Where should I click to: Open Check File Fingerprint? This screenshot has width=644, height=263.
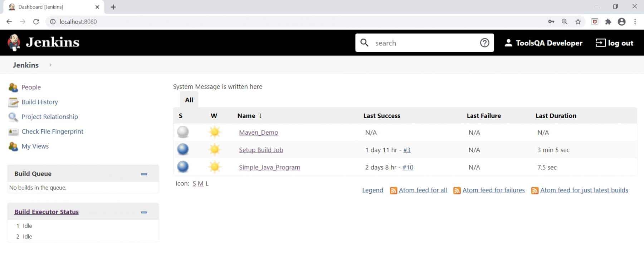pyautogui.click(x=52, y=132)
